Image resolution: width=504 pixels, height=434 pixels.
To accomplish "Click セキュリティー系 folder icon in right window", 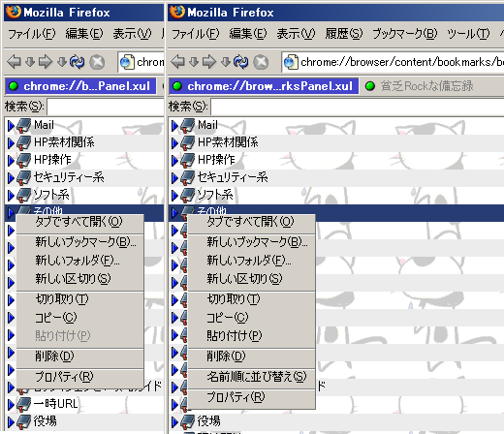I will pos(188,178).
